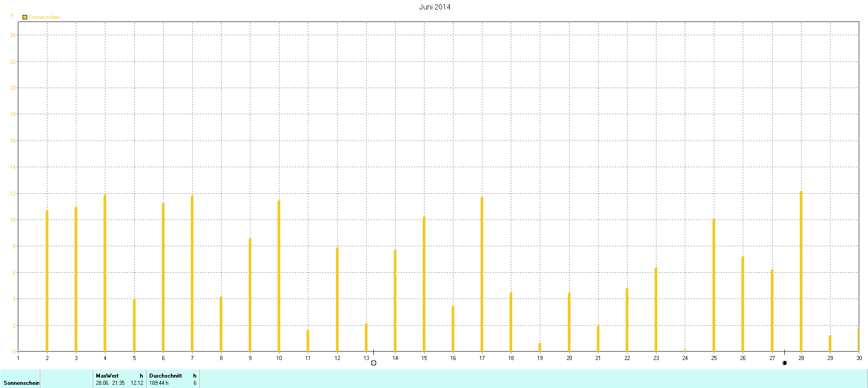Click the full moon symbol below day 13
868x388 pixels.
(x=373, y=363)
